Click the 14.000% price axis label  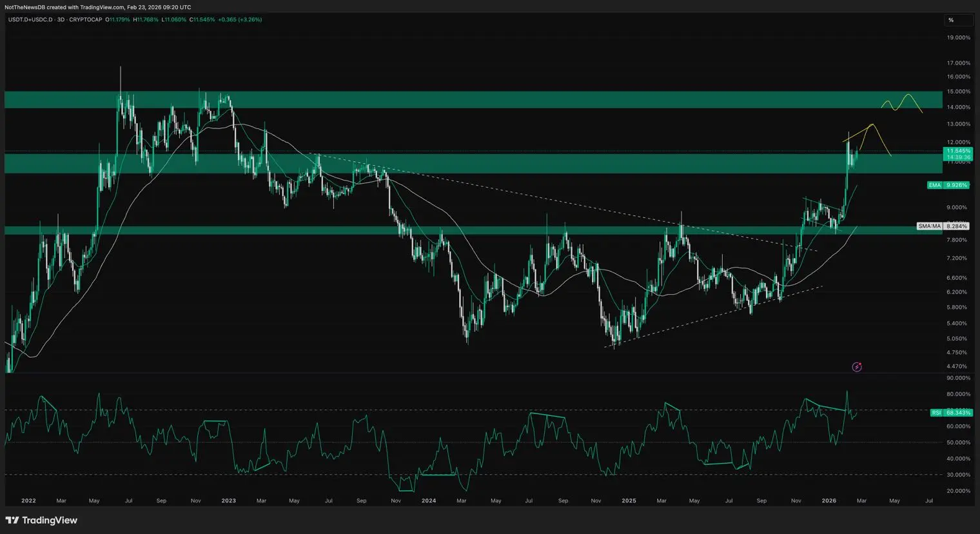pyautogui.click(x=958, y=107)
